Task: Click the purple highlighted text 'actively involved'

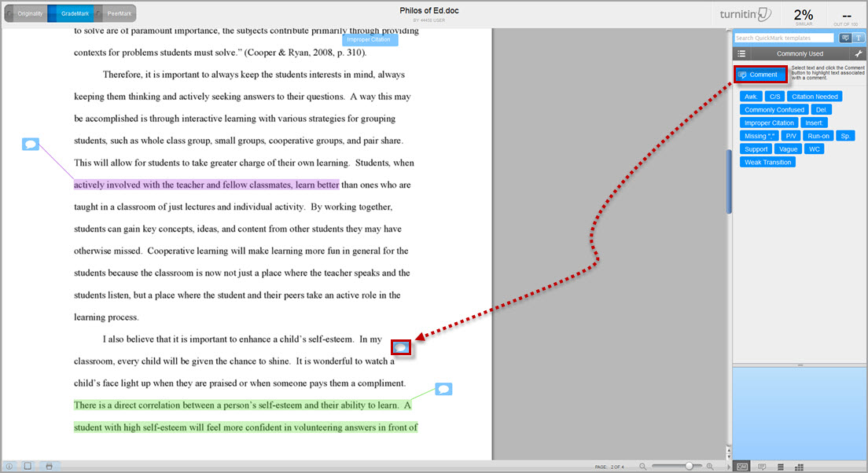Action: click(x=206, y=185)
